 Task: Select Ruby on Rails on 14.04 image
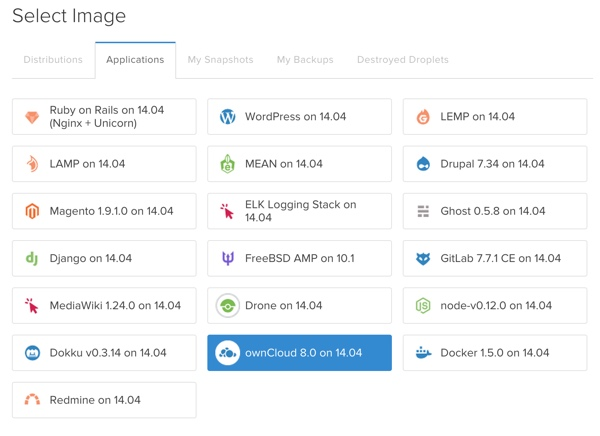104,117
